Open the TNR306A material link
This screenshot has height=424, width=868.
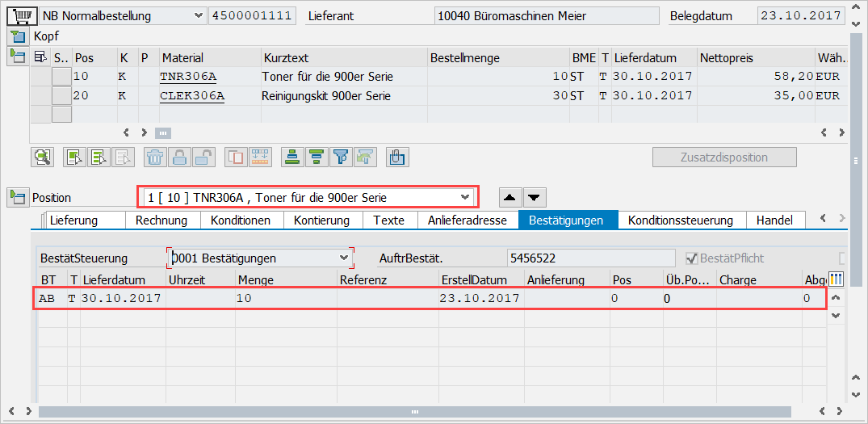(189, 77)
